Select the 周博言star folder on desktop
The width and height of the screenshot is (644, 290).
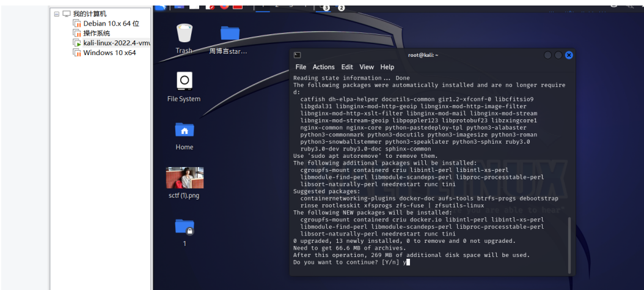pos(229,40)
